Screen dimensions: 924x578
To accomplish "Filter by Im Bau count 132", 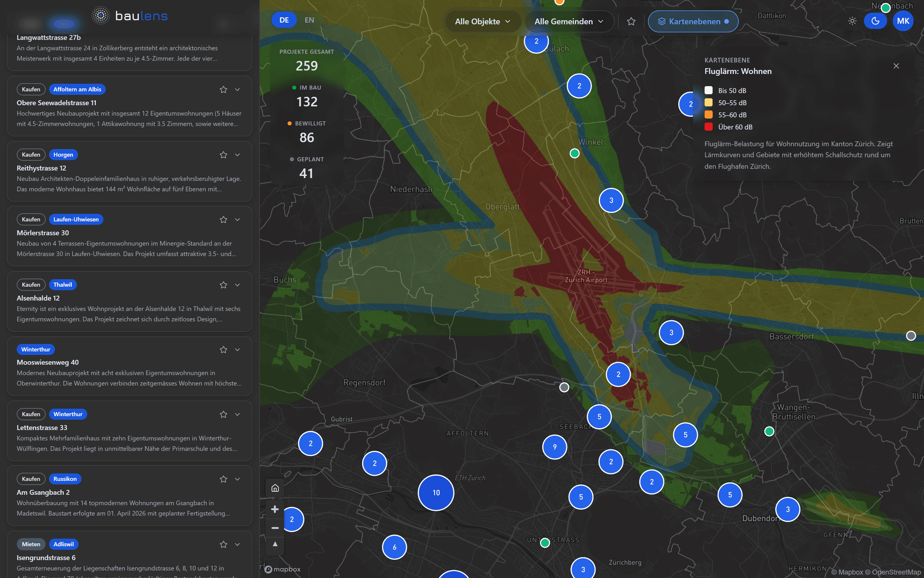I will click(x=307, y=96).
